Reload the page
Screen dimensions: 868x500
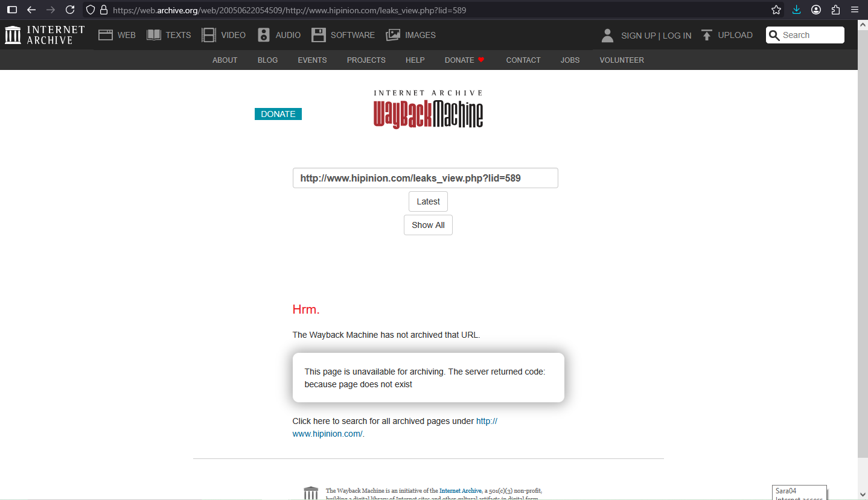pyautogui.click(x=70, y=10)
